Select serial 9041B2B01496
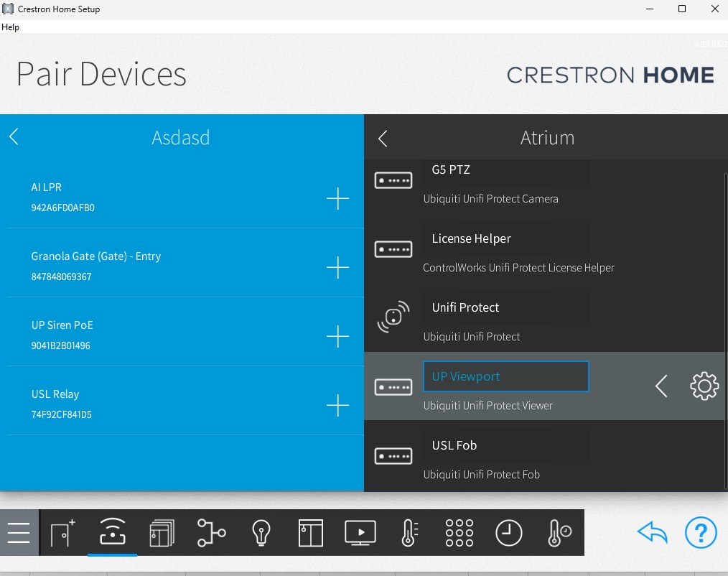 (61, 345)
